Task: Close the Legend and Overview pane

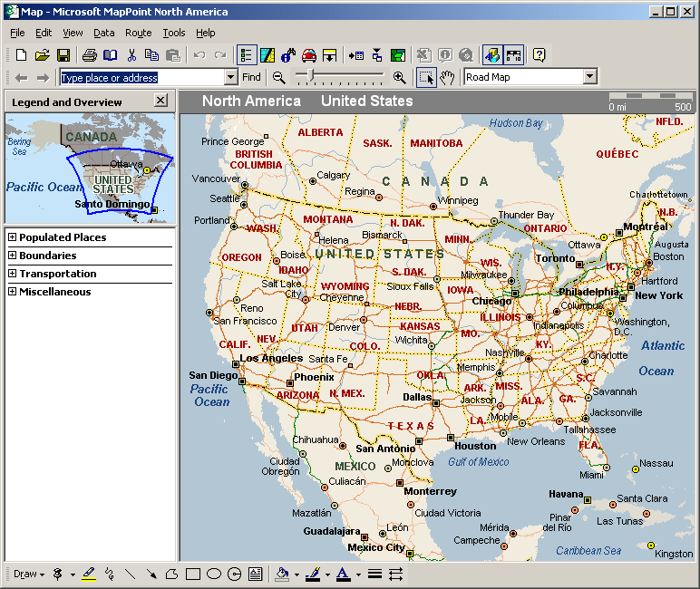Action: click(161, 100)
